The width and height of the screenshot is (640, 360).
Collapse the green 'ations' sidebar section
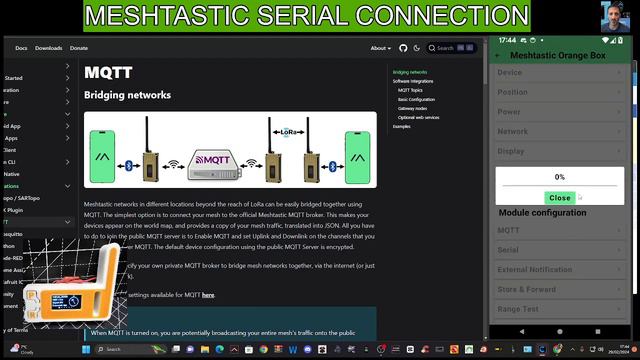click(67, 186)
